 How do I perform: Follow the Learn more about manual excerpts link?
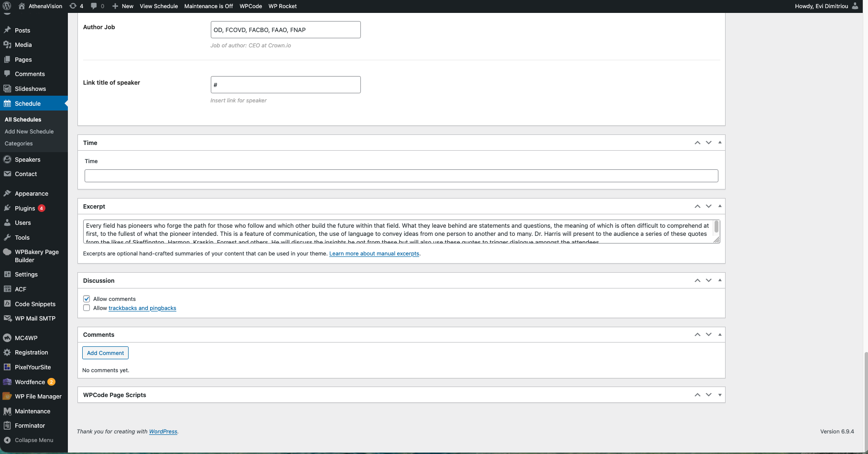pyautogui.click(x=374, y=254)
